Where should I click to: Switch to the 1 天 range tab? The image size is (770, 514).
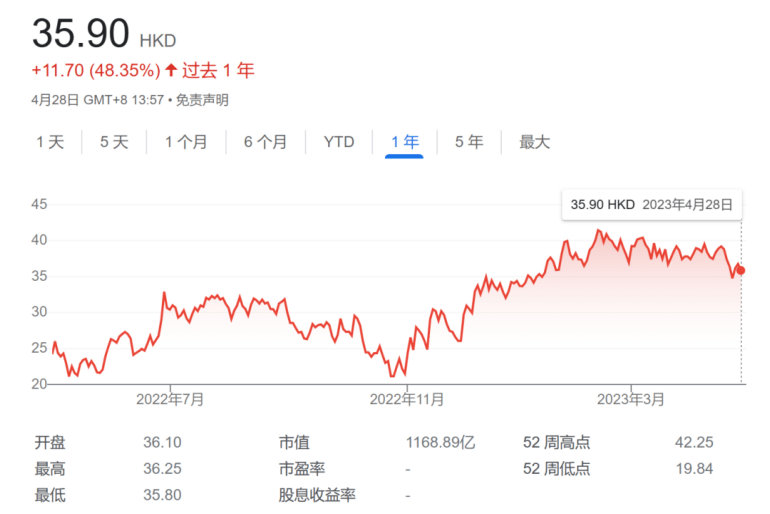click(50, 142)
